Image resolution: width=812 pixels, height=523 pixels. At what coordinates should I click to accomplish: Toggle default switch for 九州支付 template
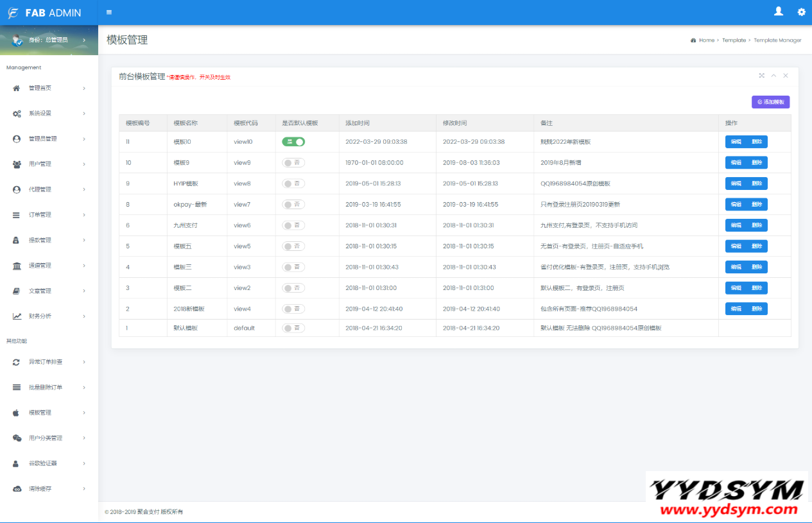coord(293,225)
